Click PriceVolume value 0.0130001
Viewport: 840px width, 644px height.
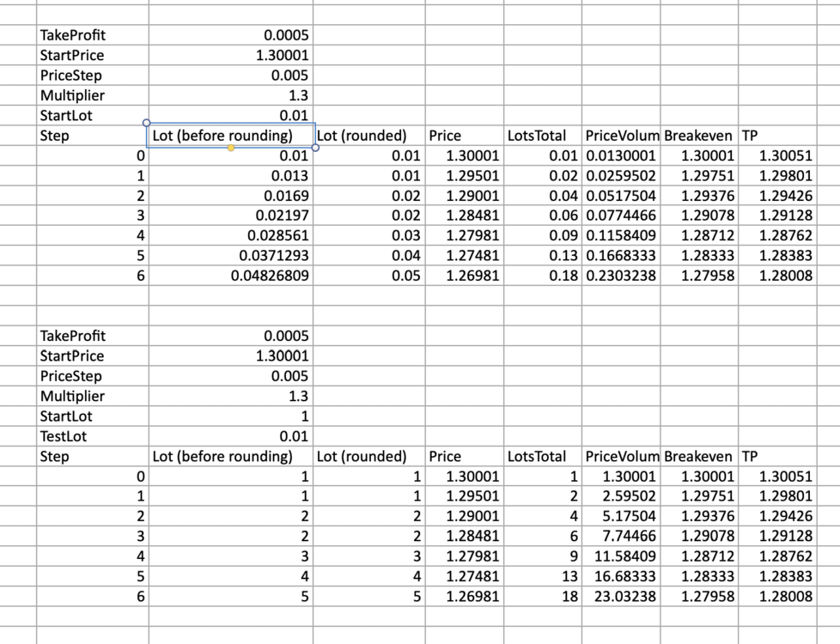tap(621, 156)
